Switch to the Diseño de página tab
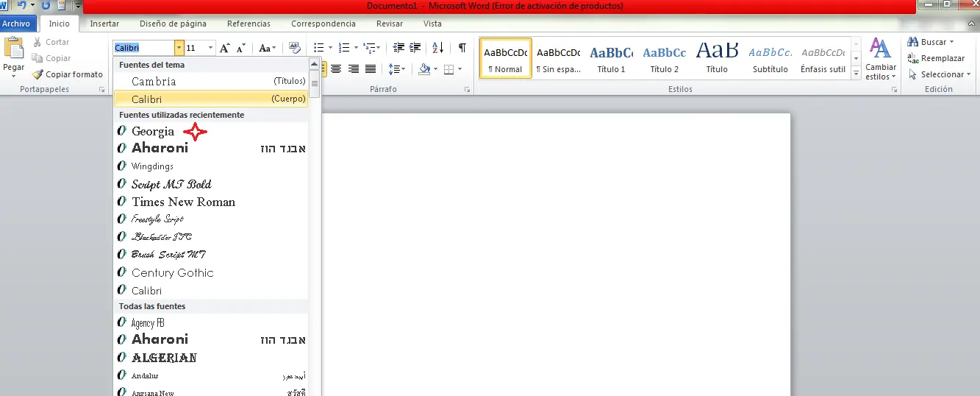The width and height of the screenshot is (980, 396). point(173,24)
